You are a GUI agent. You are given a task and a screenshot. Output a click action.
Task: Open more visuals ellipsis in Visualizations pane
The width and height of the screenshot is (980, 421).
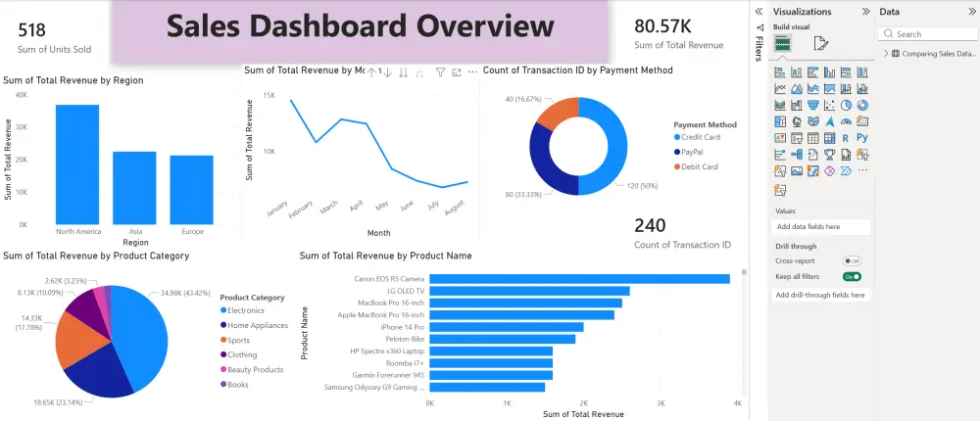tap(862, 170)
